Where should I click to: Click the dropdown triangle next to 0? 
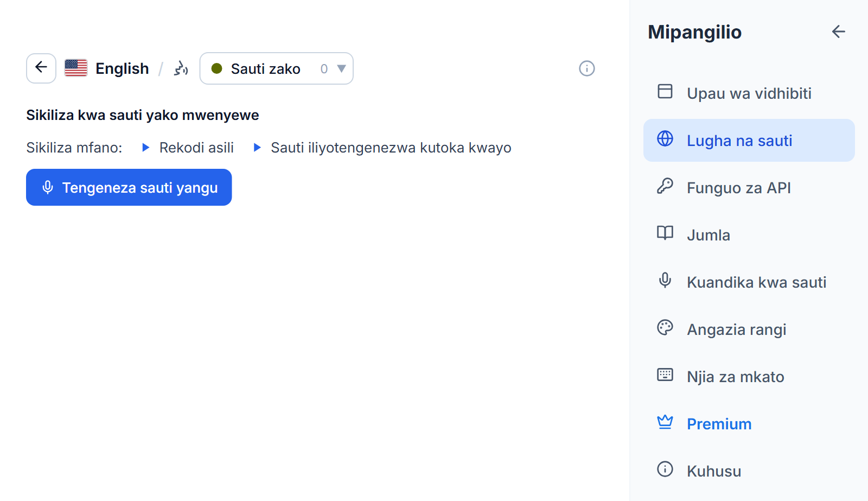click(x=341, y=69)
